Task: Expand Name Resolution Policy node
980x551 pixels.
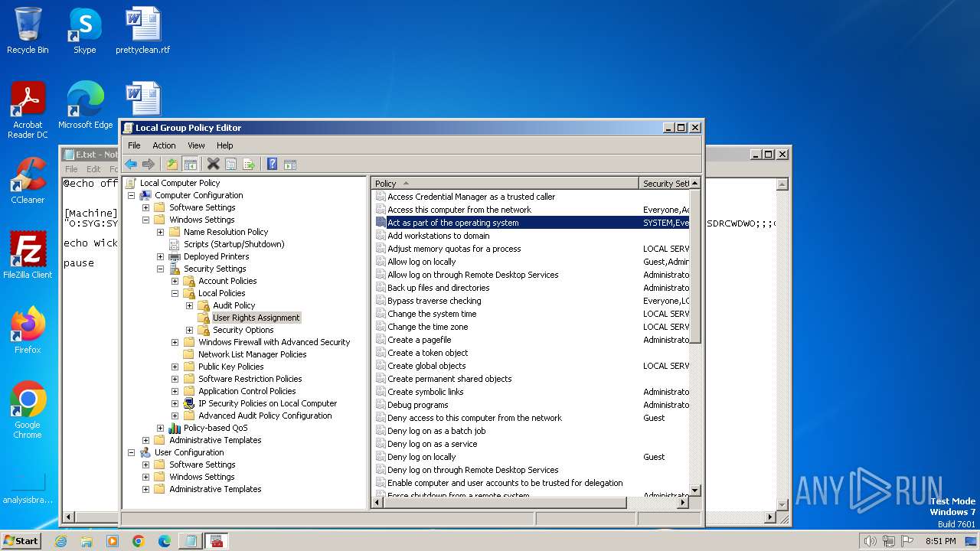Action: (x=160, y=232)
